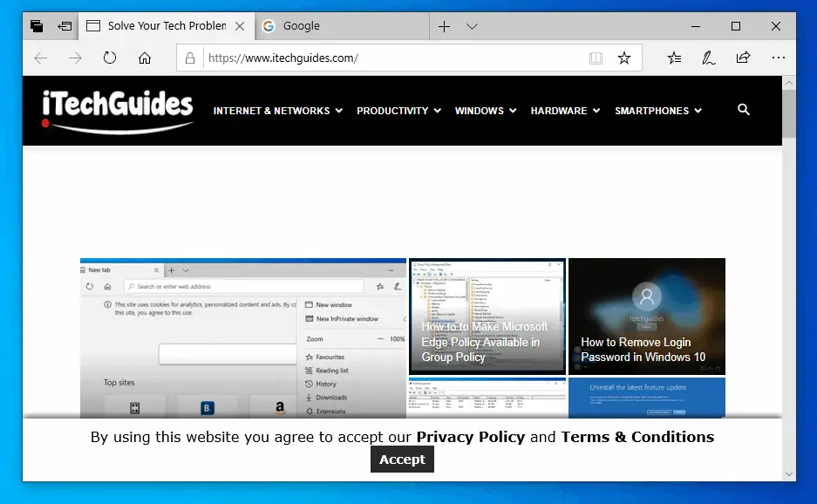Viewport: 817px width, 504px height.
Task: Accept the cookie consent banner
Action: tap(402, 460)
